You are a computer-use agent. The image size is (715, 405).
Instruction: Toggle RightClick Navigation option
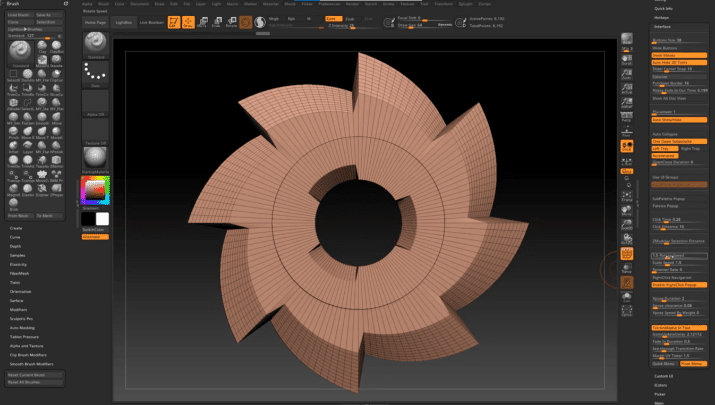click(679, 277)
